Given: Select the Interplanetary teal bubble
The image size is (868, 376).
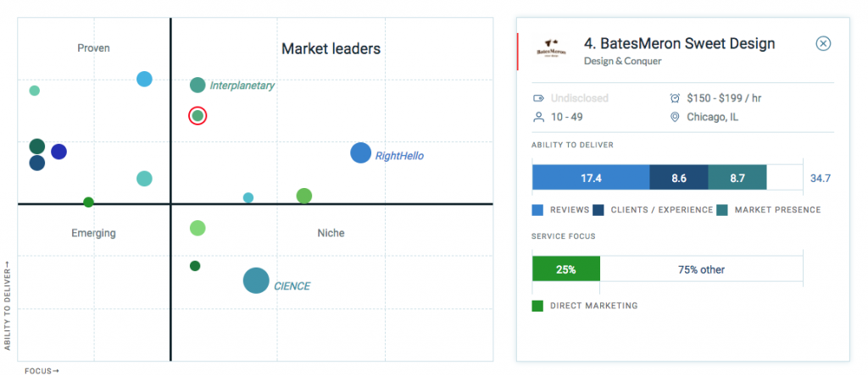Looking at the screenshot, I should tap(198, 85).
